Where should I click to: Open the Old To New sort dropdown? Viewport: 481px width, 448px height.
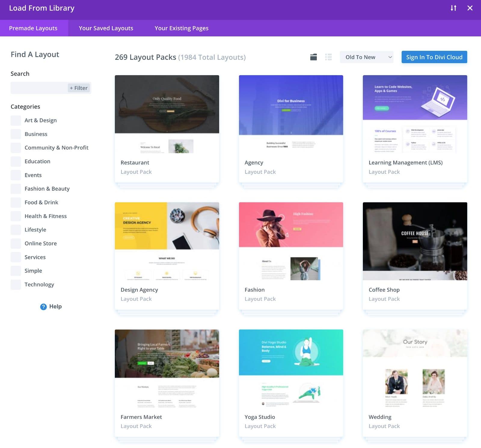(367, 57)
